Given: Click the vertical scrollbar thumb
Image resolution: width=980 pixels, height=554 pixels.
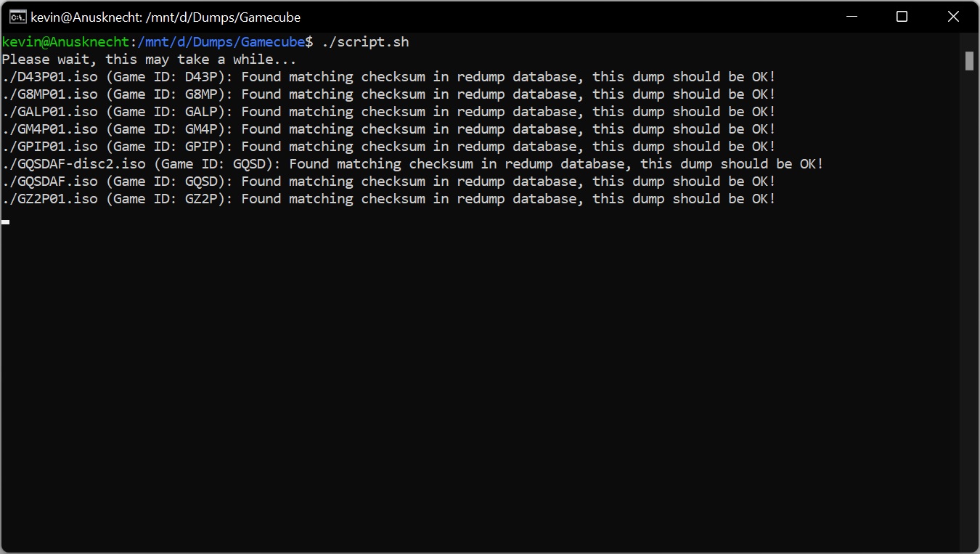Looking at the screenshot, I should [x=969, y=60].
